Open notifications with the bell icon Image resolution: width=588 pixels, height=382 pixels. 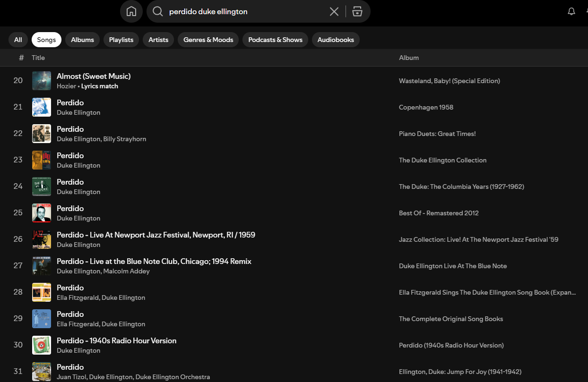pos(571,11)
